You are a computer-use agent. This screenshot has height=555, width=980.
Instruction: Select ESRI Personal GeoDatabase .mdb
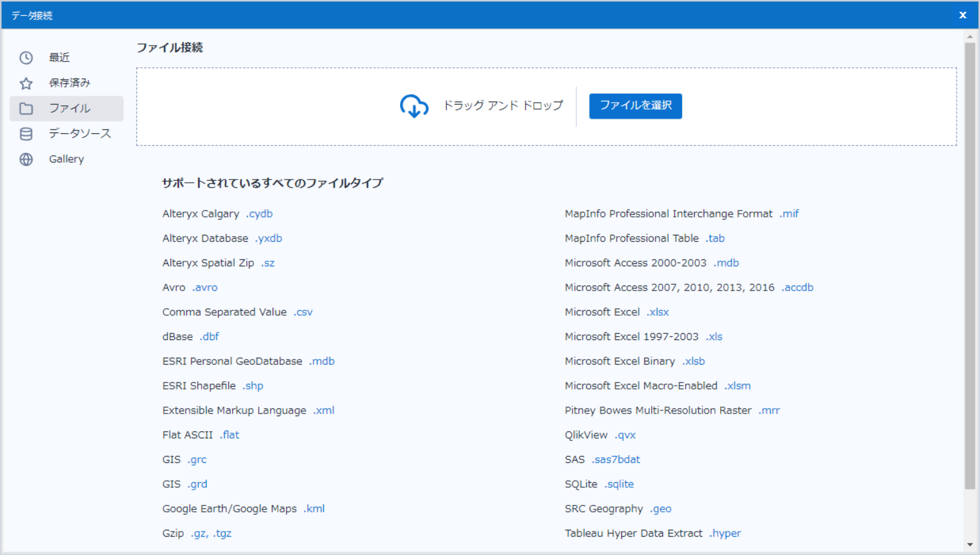248,362
